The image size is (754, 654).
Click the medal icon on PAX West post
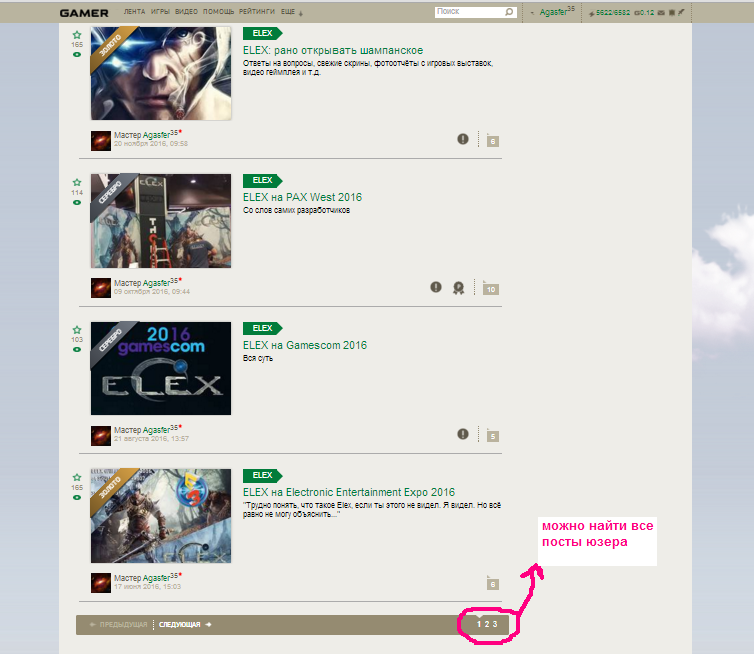pyautogui.click(x=458, y=287)
